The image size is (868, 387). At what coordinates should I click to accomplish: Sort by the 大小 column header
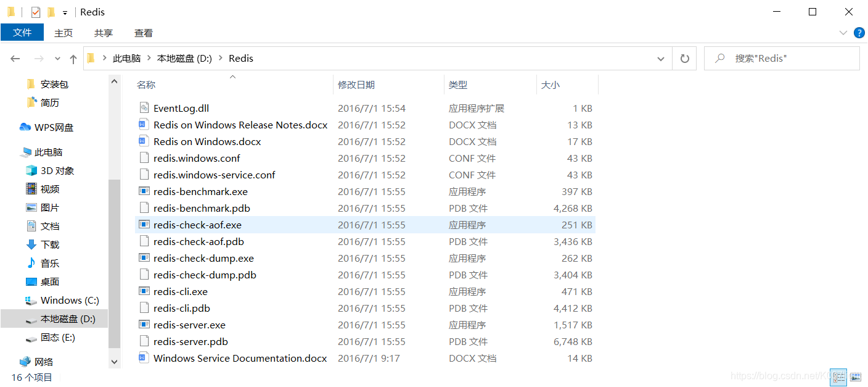coord(551,85)
